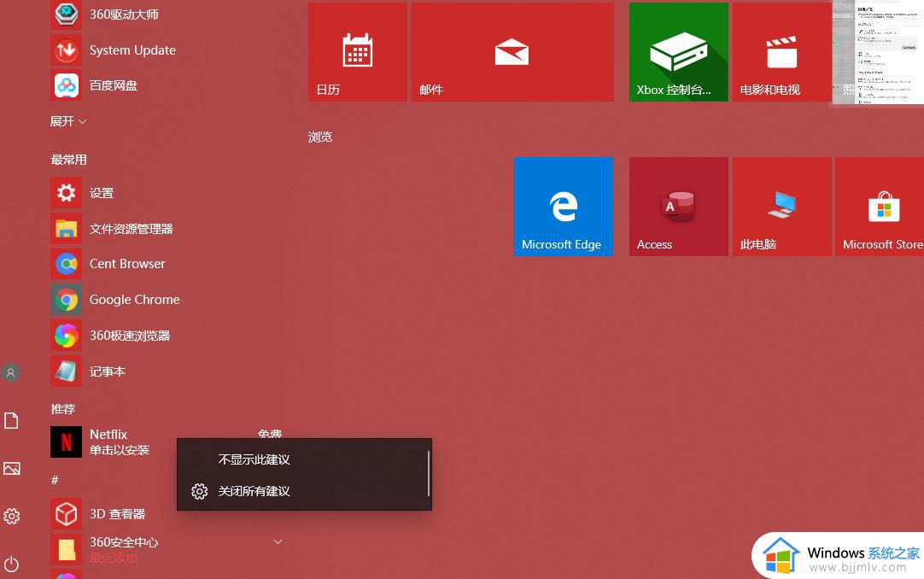Open the 360驱动大师 app icon
924x579 pixels.
(x=66, y=15)
